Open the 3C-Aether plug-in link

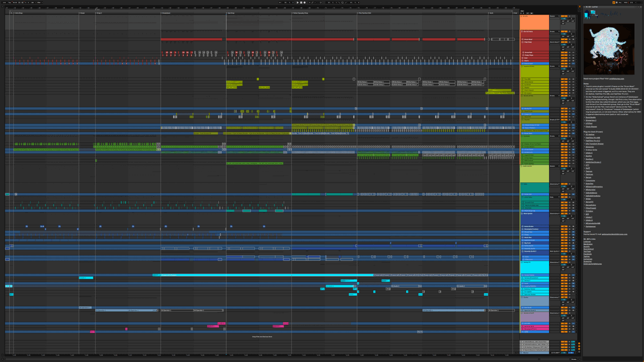[590, 135]
